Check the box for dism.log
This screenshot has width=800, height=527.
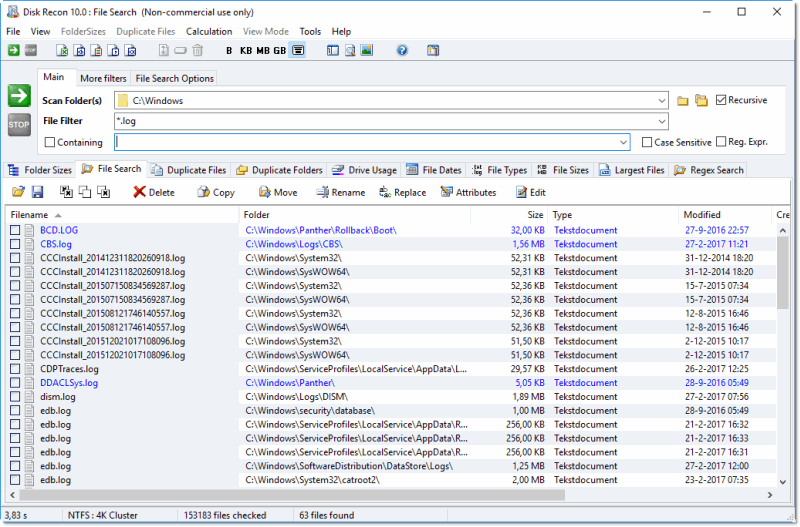(x=15, y=396)
